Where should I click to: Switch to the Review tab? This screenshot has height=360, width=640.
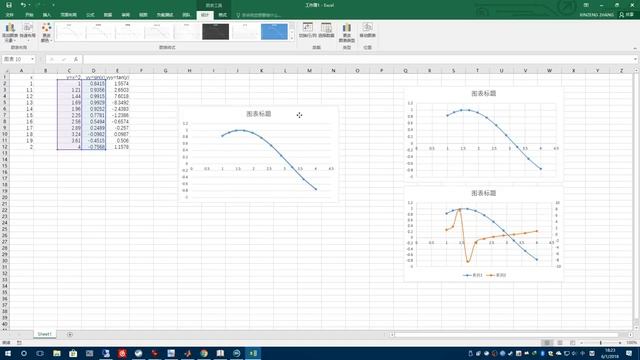pyautogui.click(x=126, y=15)
